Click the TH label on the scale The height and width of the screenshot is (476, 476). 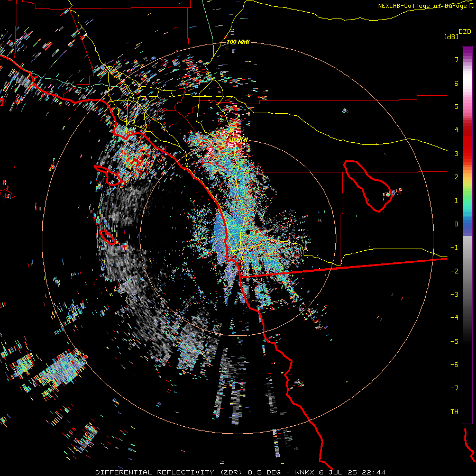[454, 412]
